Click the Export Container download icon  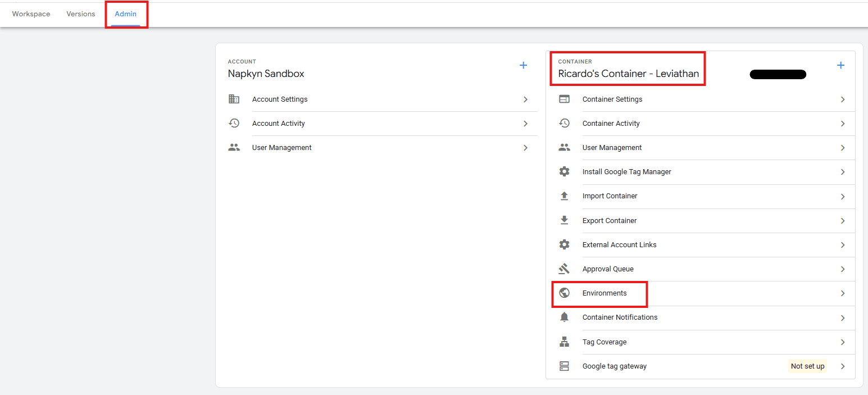tap(564, 220)
